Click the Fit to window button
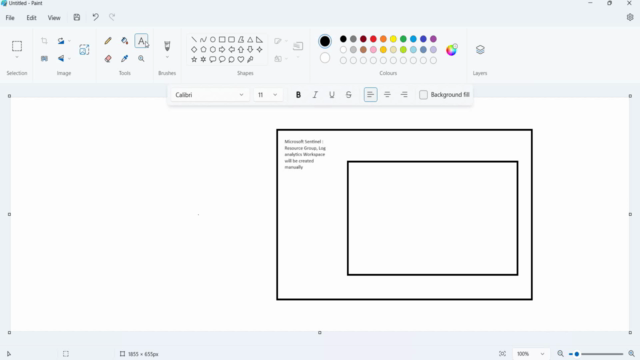This screenshot has width=640, height=360. (502, 354)
